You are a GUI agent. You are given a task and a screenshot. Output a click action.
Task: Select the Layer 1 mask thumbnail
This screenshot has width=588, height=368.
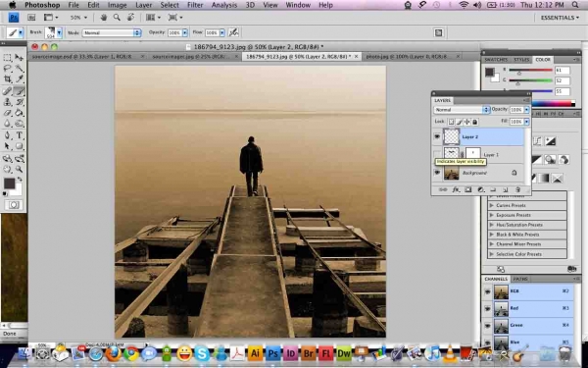pos(473,153)
